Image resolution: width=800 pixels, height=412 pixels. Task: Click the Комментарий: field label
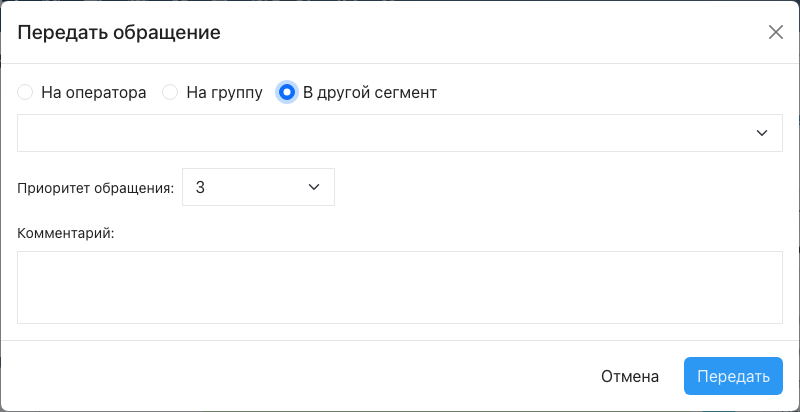67,234
